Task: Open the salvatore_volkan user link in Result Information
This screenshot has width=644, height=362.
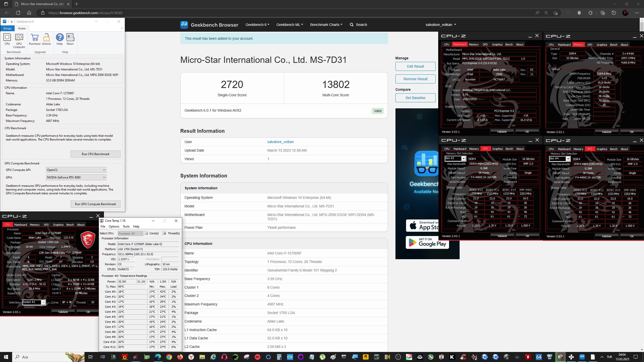Action: tap(280, 142)
